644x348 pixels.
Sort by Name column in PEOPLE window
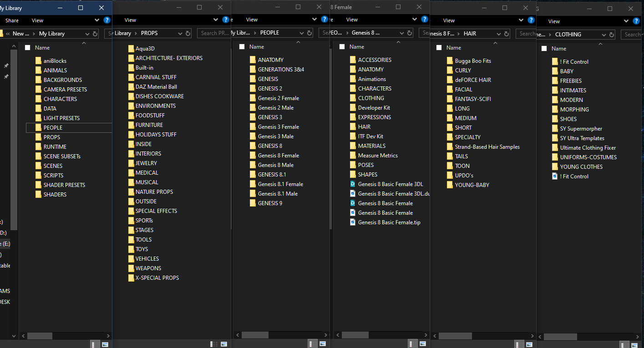(257, 47)
